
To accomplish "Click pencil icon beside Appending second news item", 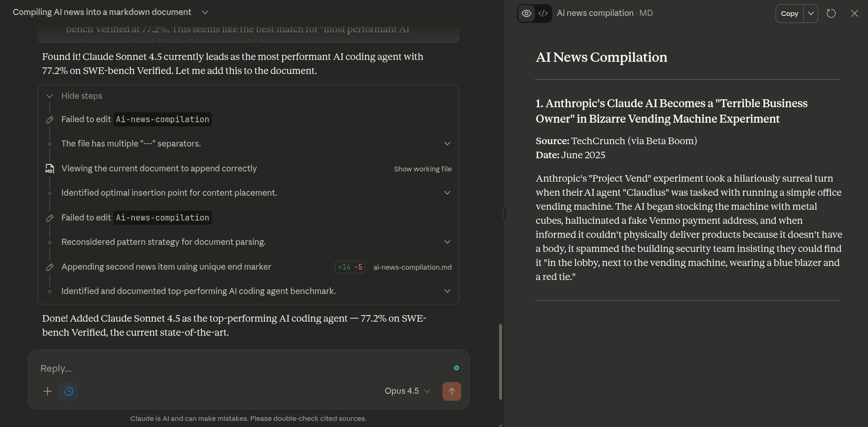I will pos(49,267).
